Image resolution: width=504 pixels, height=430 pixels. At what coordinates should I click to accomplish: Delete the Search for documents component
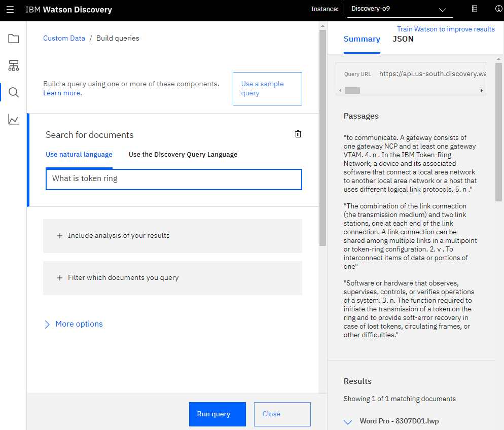[x=298, y=134]
